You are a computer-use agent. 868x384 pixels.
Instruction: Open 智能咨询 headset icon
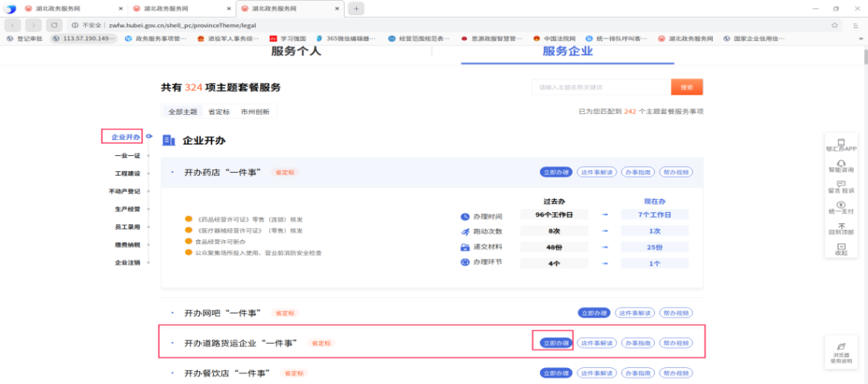841,162
